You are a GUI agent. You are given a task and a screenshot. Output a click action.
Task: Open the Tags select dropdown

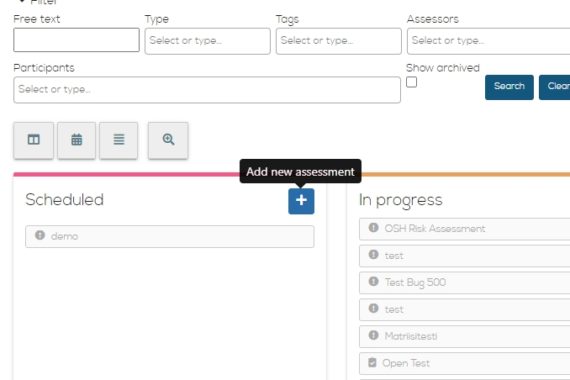339,41
